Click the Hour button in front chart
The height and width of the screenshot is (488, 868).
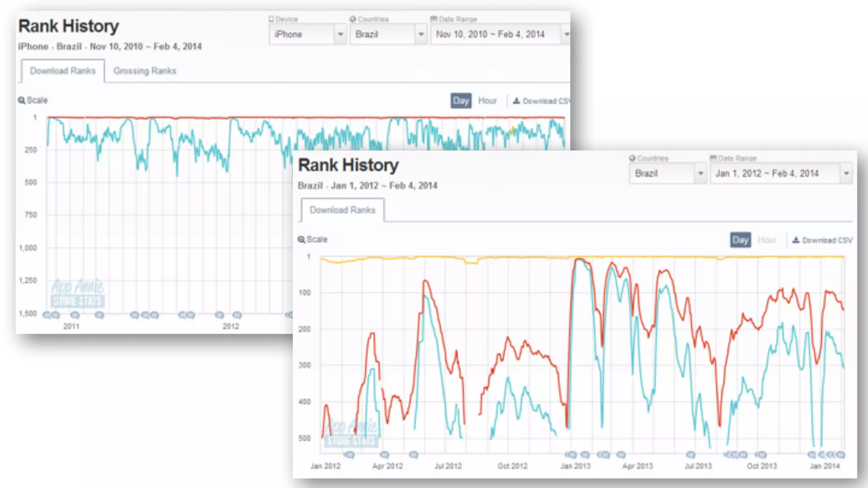click(x=767, y=240)
